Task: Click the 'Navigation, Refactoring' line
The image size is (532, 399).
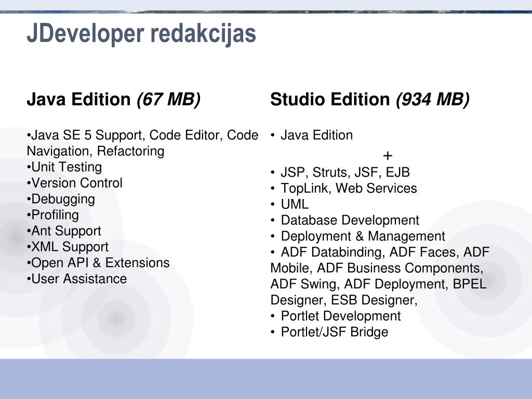Action: click(x=96, y=151)
